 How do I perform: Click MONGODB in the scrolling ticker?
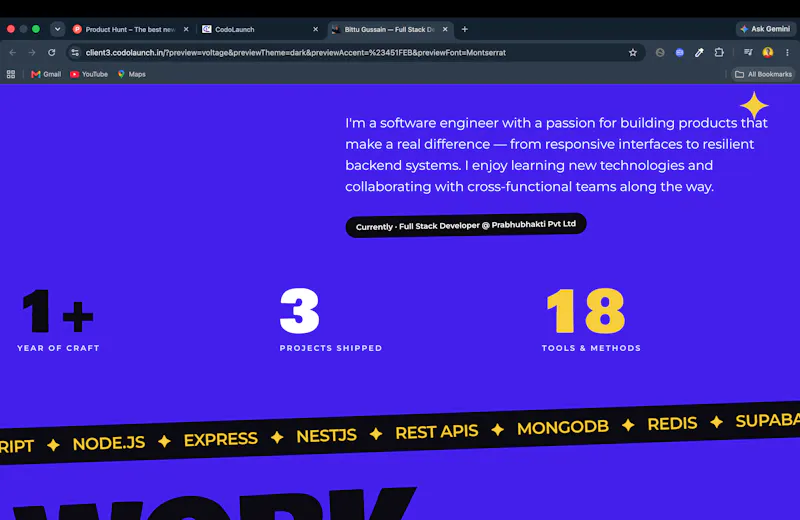pos(563,427)
